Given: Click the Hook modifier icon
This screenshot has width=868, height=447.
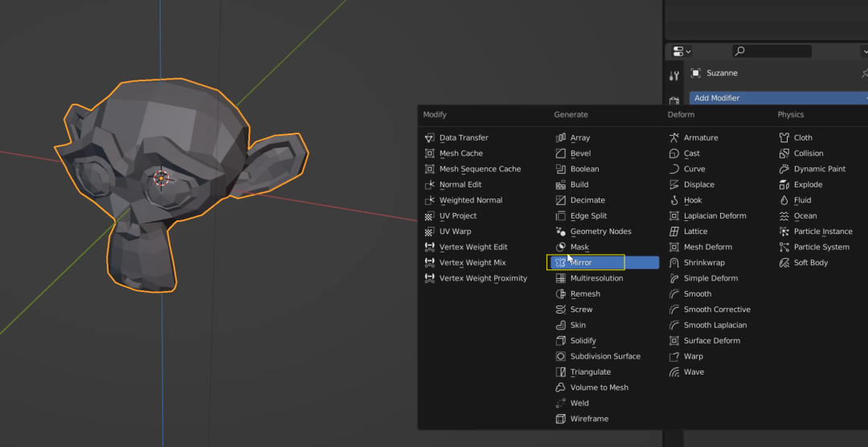Looking at the screenshot, I should click(674, 200).
